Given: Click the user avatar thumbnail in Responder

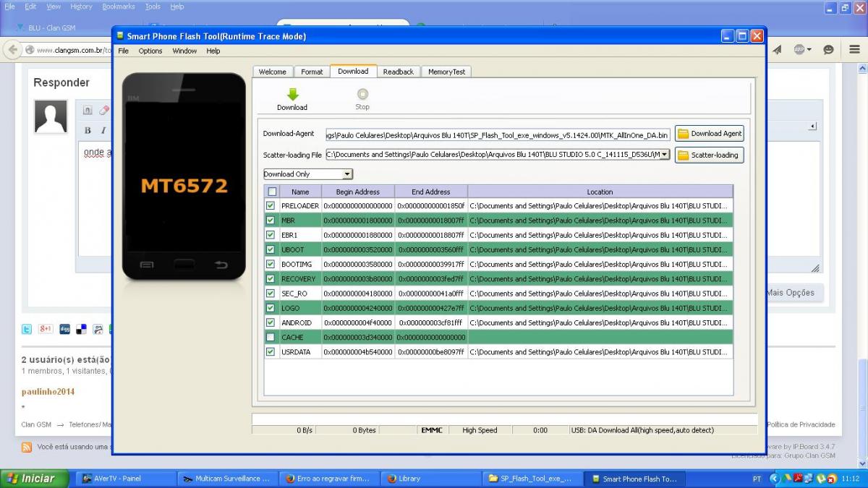Looking at the screenshot, I should [51, 116].
